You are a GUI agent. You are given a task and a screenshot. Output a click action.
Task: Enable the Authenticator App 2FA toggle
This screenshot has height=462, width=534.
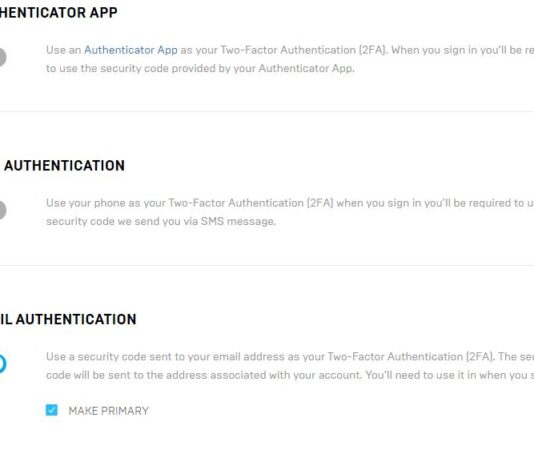tap(2, 57)
